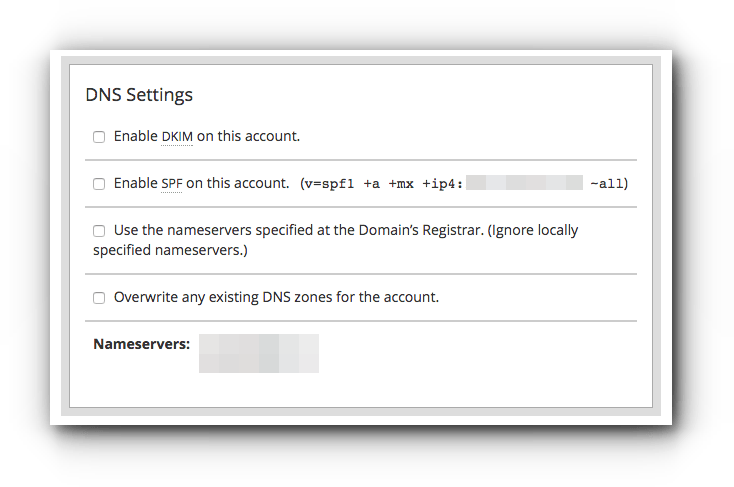Click the bold Nameservers: label
Viewport: 734px width, 487px height.
tap(141, 344)
